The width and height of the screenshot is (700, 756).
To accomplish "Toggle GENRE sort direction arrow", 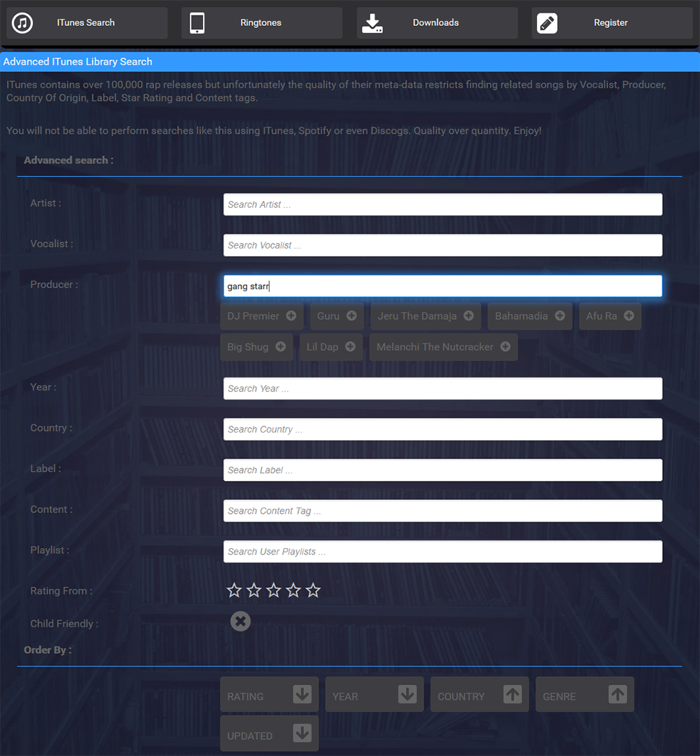I will click(x=617, y=694).
